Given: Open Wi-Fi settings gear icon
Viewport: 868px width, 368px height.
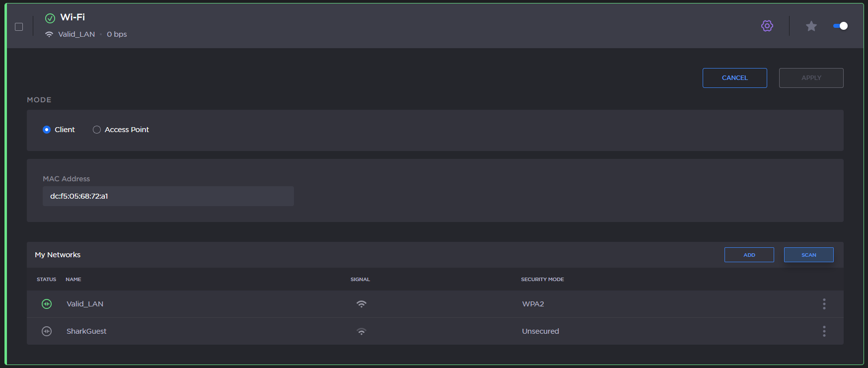Looking at the screenshot, I should click(x=767, y=26).
